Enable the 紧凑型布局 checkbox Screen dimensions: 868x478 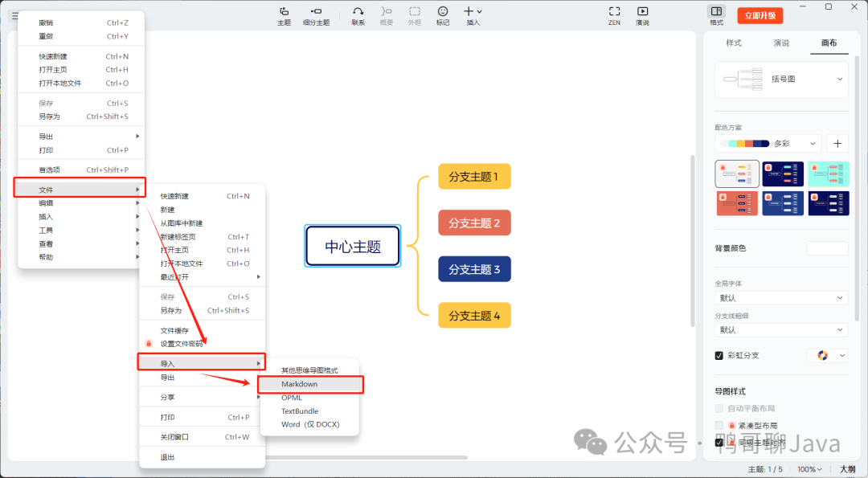pyautogui.click(x=719, y=426)
